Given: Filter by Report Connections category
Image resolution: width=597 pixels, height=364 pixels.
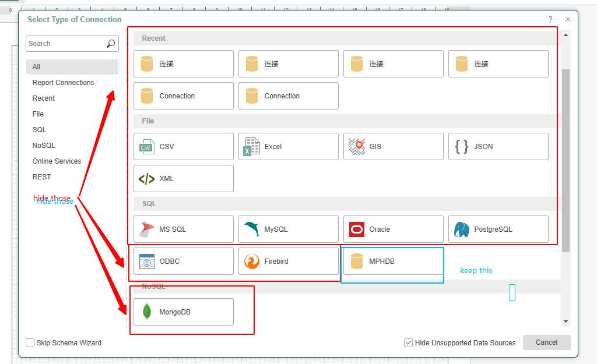Looking at the screenshot, I should [x=72, y=83].
